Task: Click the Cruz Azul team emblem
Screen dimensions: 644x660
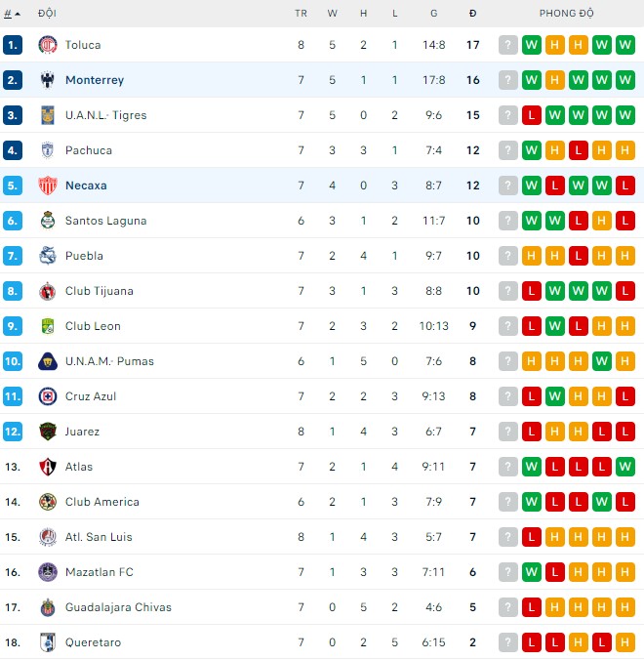Action: pos(47,396)
